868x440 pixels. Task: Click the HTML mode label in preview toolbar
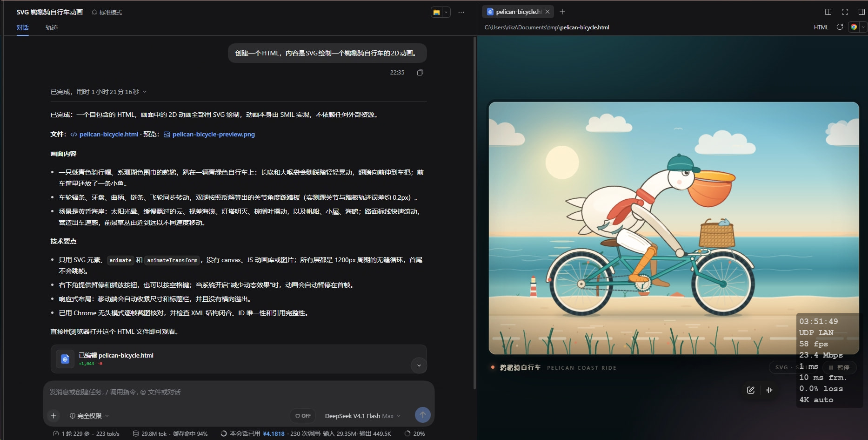821,27
